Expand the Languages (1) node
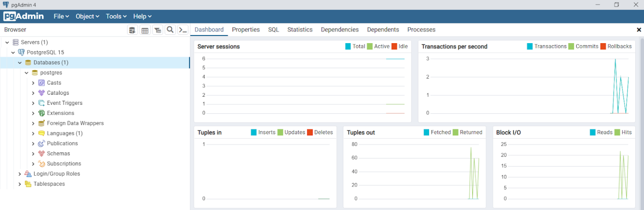 click(x=33, y=134)
